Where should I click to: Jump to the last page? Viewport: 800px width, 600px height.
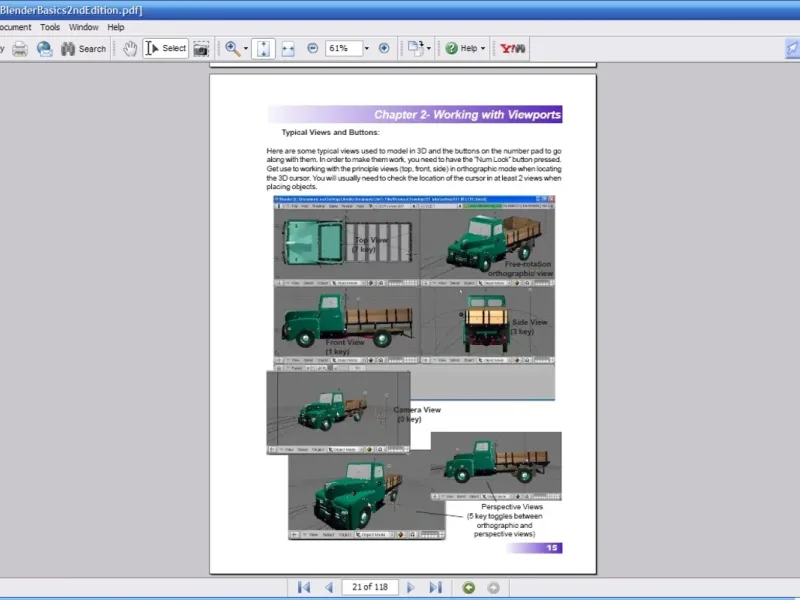point(435,587)
